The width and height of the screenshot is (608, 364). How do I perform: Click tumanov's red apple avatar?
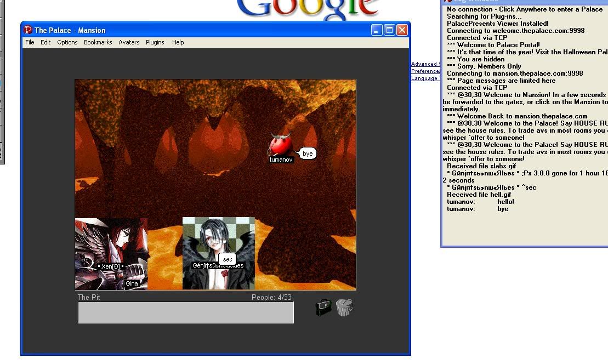tap(280, 144)
